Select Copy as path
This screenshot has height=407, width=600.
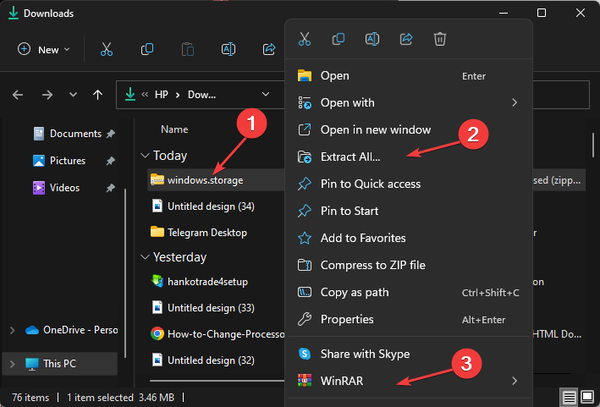(409, 292)
